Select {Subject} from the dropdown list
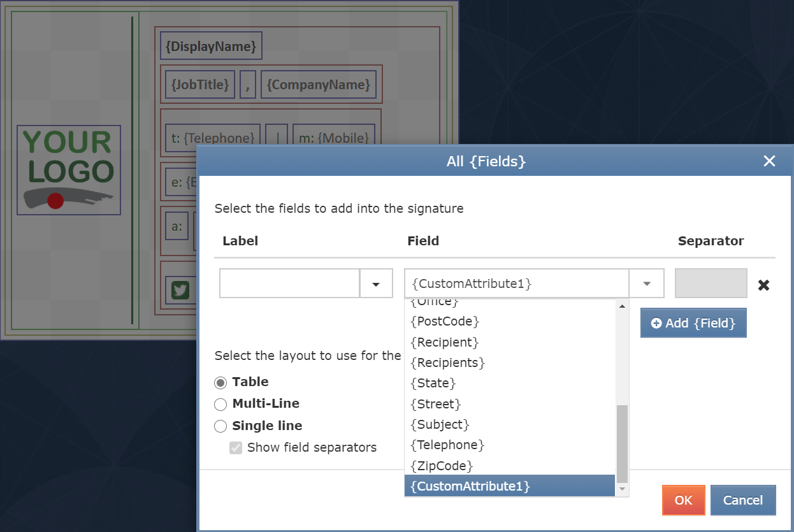Image resolution: width=794 pixels, height=532 pixels. (440, 424)
